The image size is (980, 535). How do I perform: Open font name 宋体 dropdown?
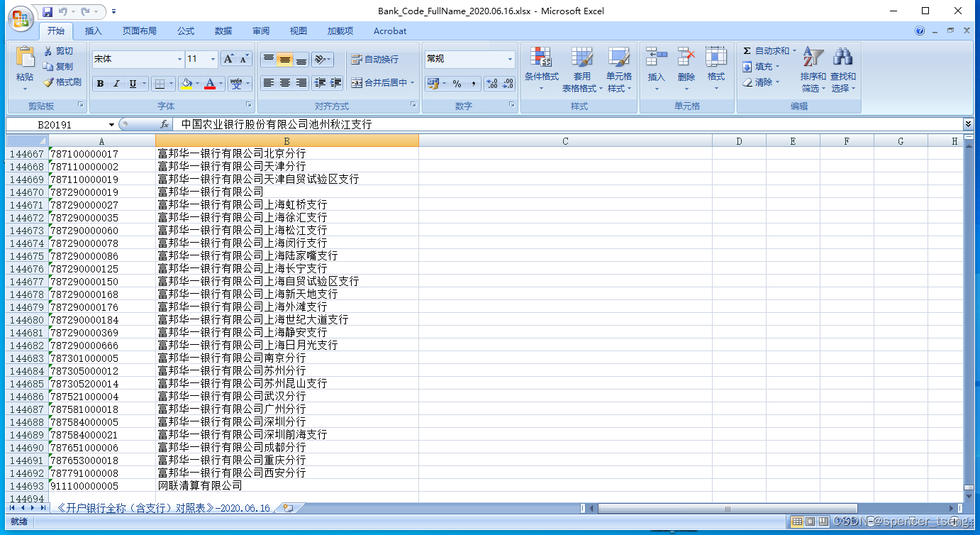(x=179, y=59)
